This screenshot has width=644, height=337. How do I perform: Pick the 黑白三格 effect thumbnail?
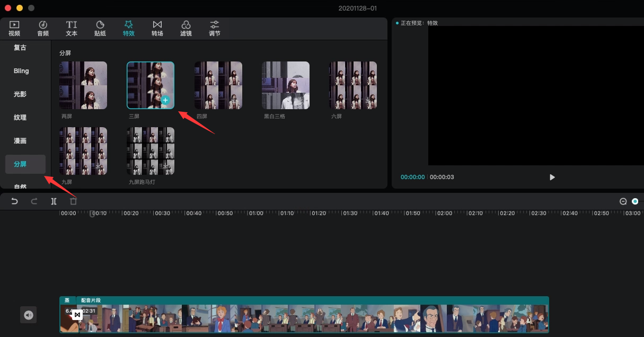286,85
